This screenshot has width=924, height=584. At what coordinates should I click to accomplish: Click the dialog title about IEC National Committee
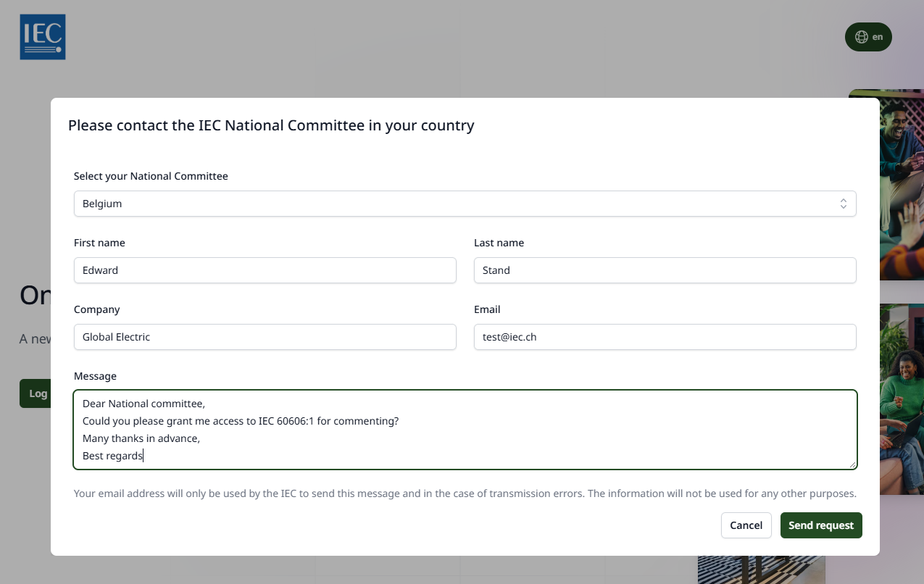click(271, 125)
